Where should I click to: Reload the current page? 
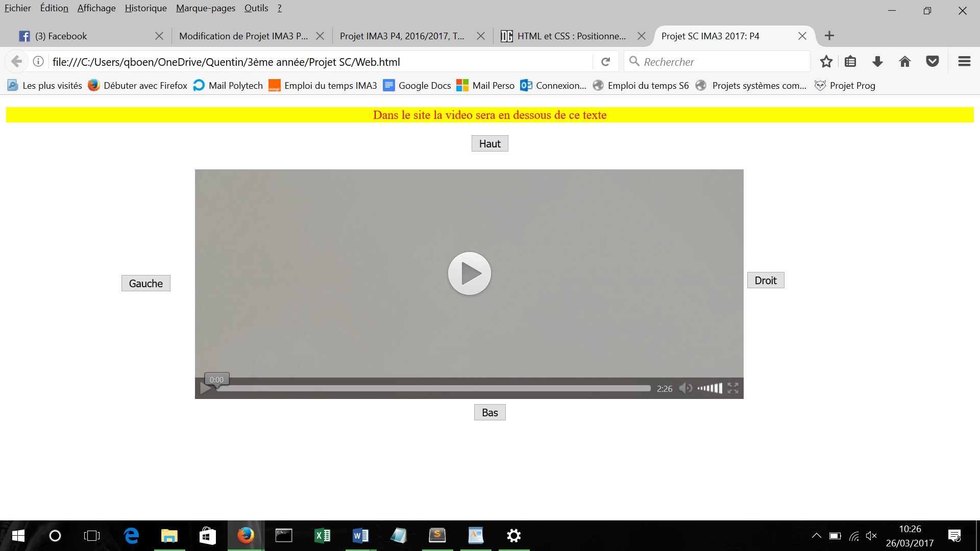606,62
